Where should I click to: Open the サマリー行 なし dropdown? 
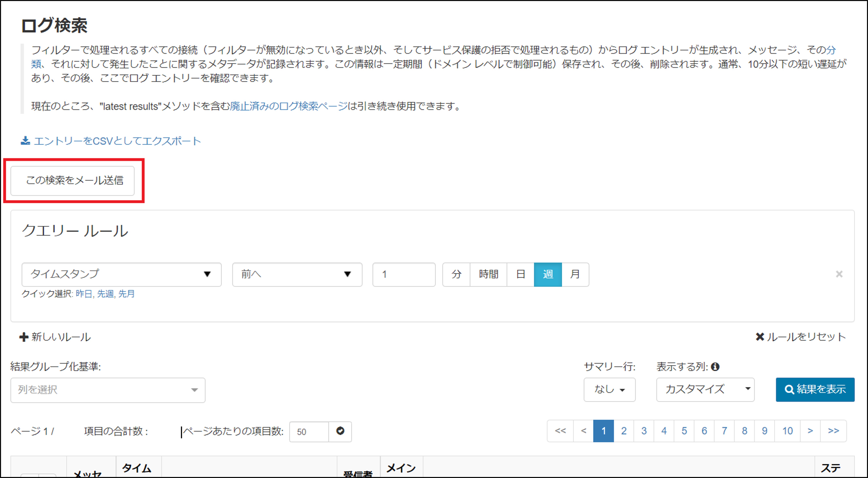610,389
